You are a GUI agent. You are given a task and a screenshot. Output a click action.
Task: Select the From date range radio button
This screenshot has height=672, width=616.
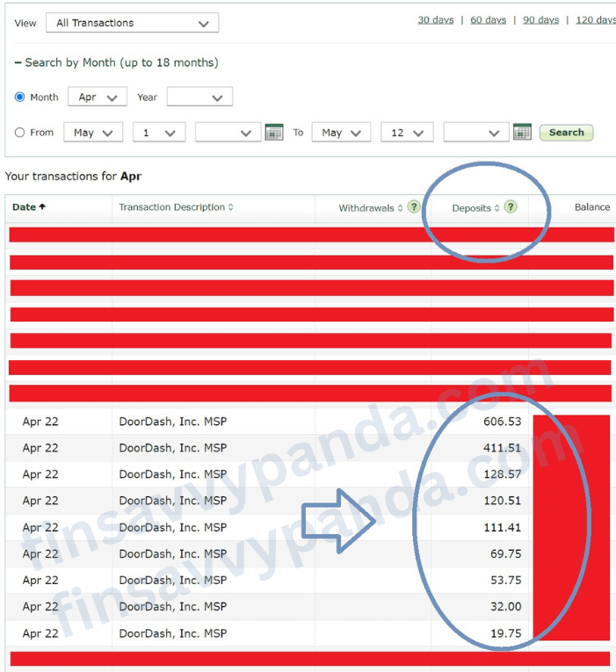tap(19, 133)
